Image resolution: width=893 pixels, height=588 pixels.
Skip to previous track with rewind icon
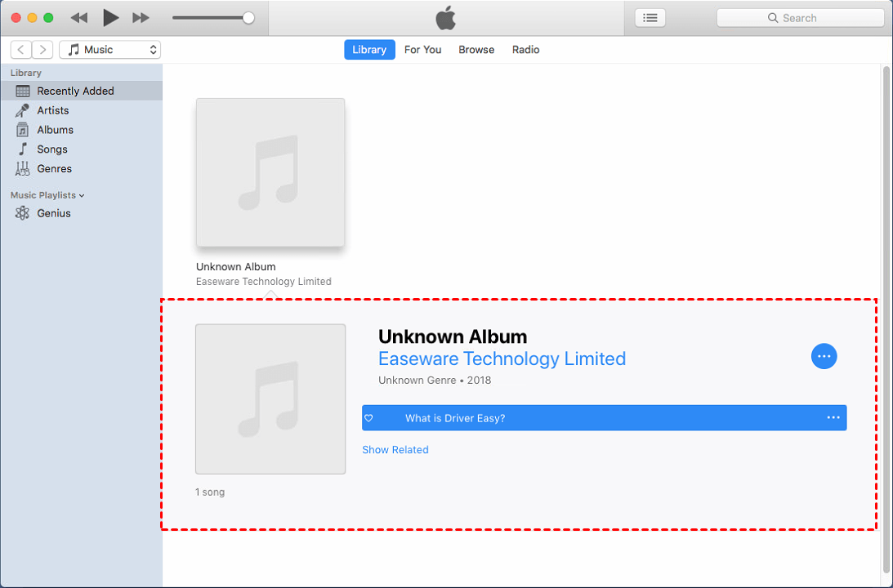pyautogui.click(x=79, y=18)
